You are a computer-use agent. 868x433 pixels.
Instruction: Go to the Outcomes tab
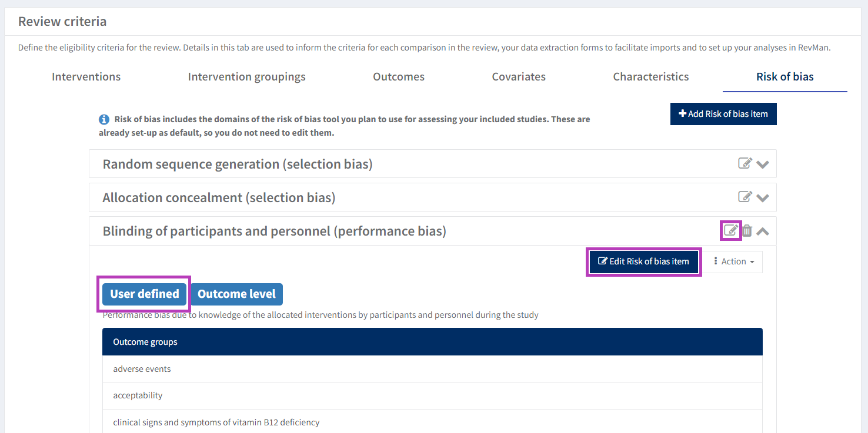(398, 77)
